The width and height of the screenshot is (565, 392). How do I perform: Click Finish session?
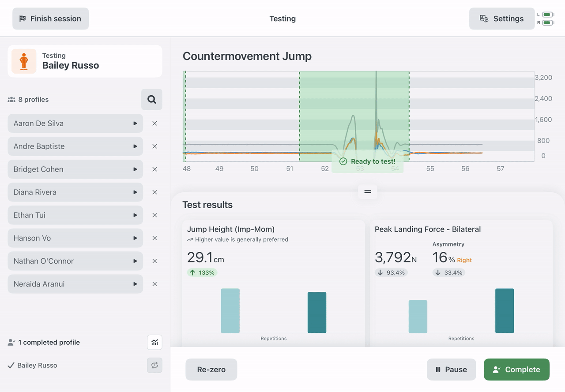pos(50,19)
